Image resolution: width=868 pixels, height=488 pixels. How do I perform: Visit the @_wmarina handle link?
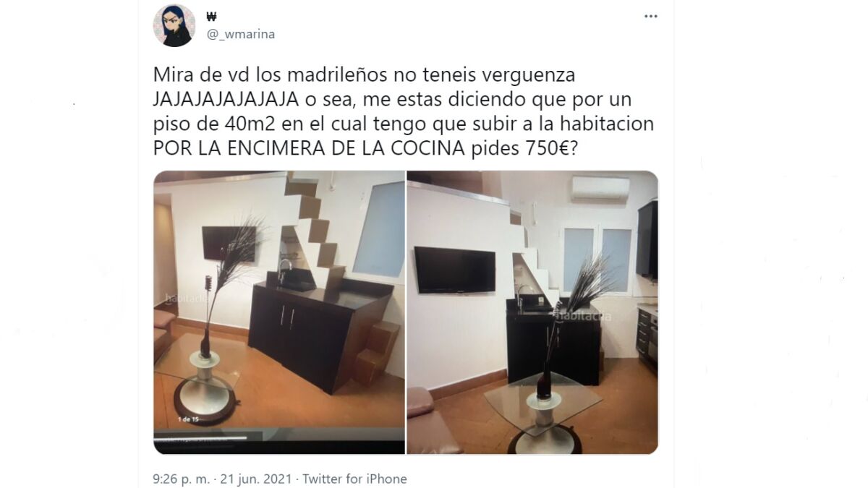pos(241,34)
